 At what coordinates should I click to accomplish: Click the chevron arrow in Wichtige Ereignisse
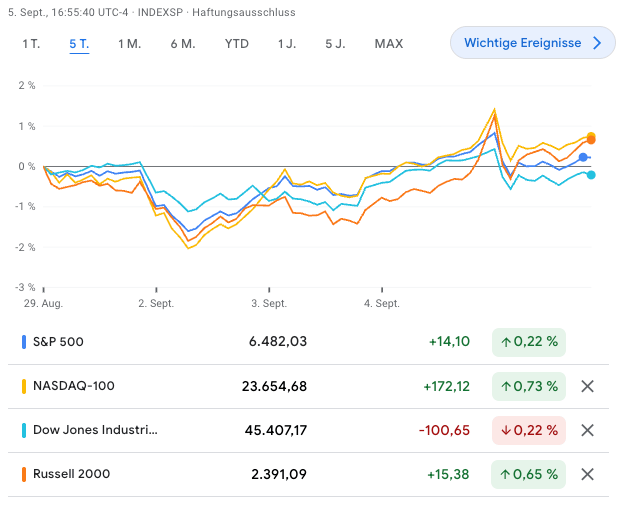click(597, 43)
